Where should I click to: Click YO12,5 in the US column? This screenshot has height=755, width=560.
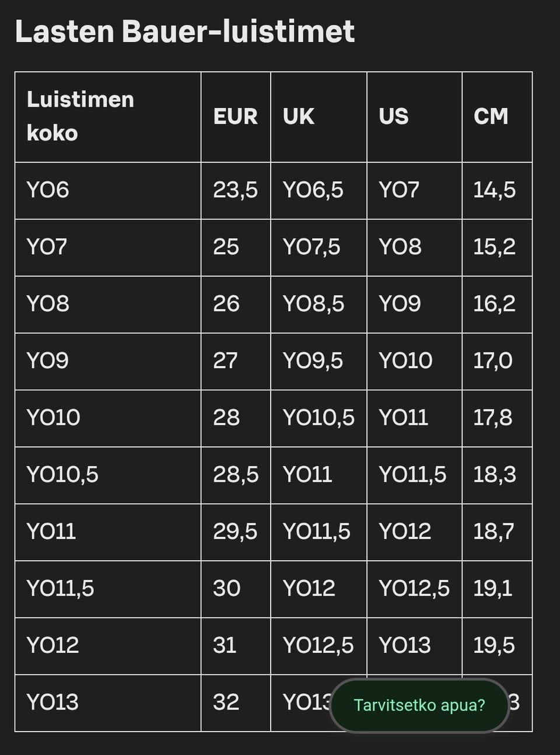414,588
